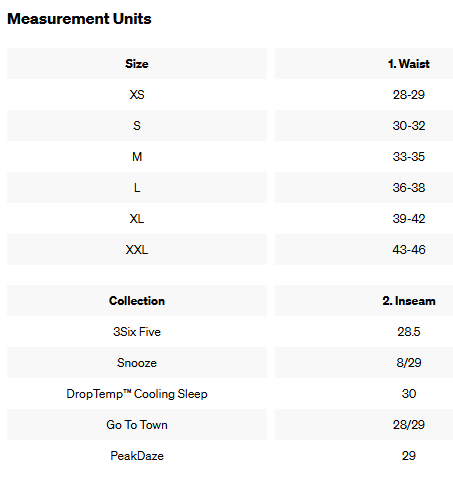
Task: Click the 2. Inseam column header
Action: point(364,301)
